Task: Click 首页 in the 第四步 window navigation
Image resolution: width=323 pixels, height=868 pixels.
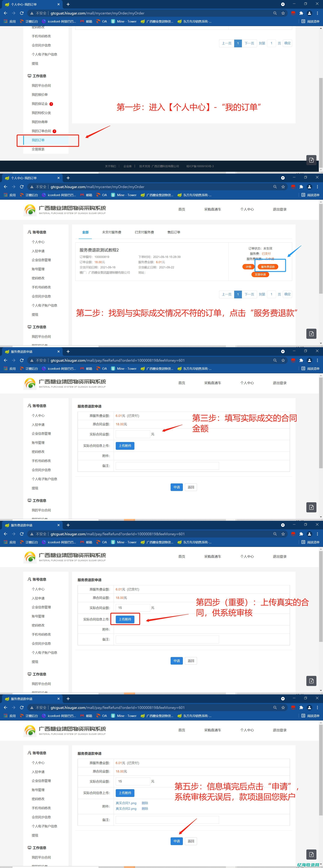Action: tap(182, 556)
